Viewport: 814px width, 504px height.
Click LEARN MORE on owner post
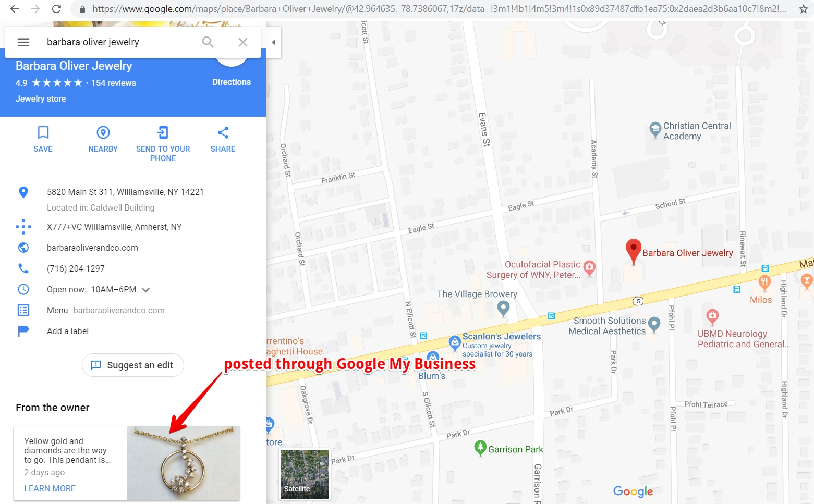point(50,488)
